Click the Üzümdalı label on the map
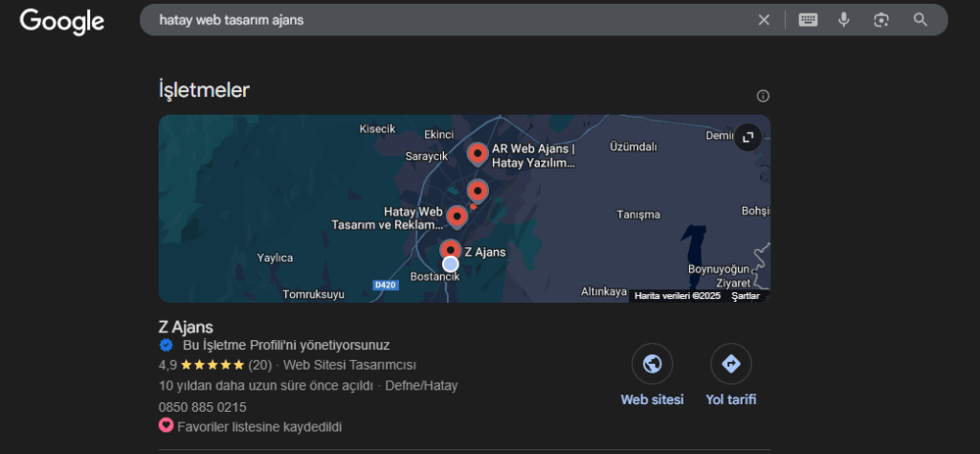The image size is (980, 454). [x=634, y=147]
